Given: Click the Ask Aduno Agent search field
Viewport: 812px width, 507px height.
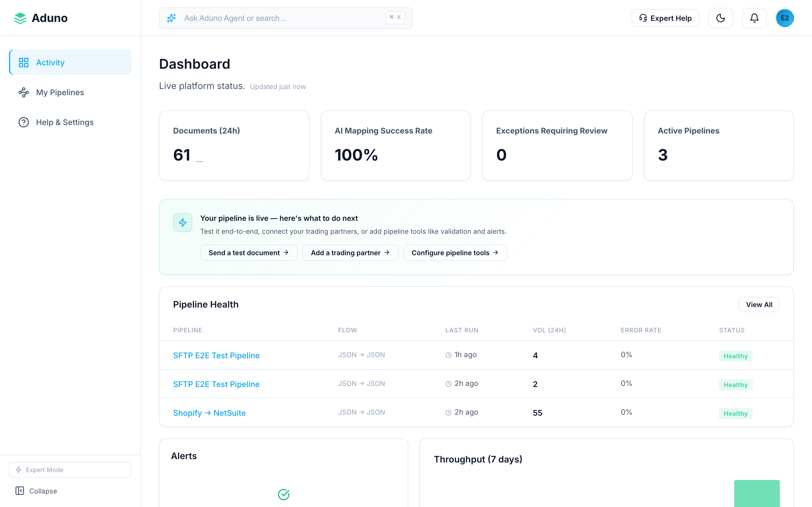Looking at the screenshot, I should click(x=285, y=18).
